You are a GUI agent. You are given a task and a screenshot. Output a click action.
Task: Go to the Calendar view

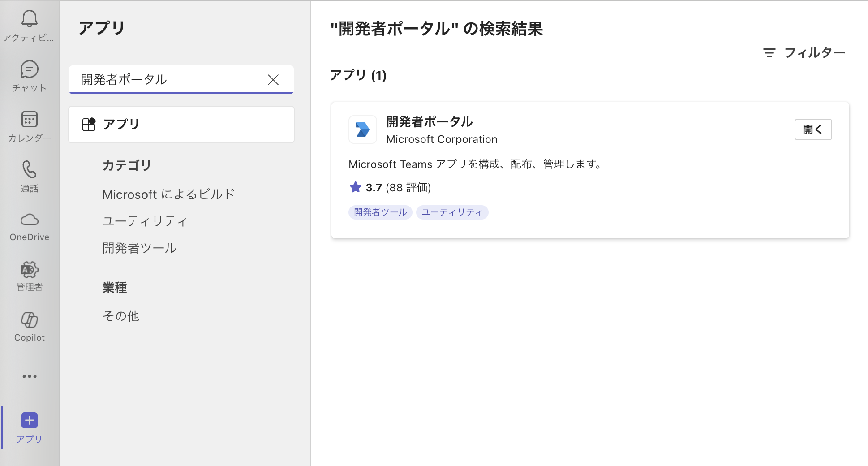click(x=29, y=120)
